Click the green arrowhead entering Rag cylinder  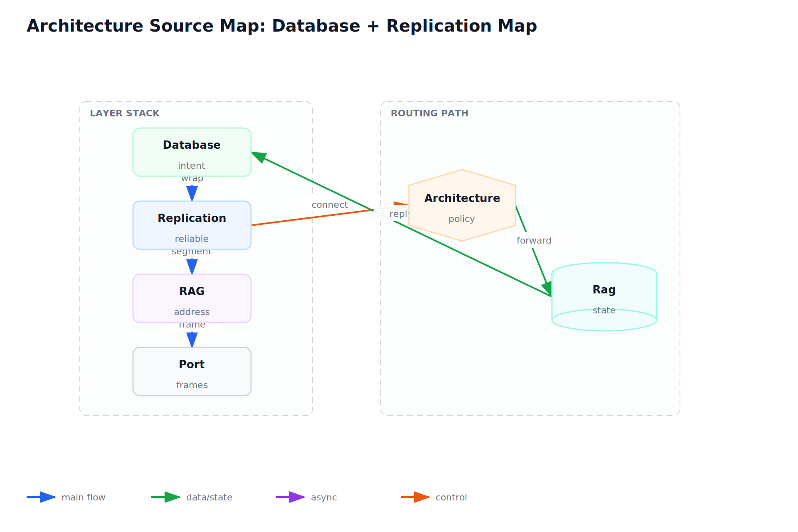click(x=547, y=288)
